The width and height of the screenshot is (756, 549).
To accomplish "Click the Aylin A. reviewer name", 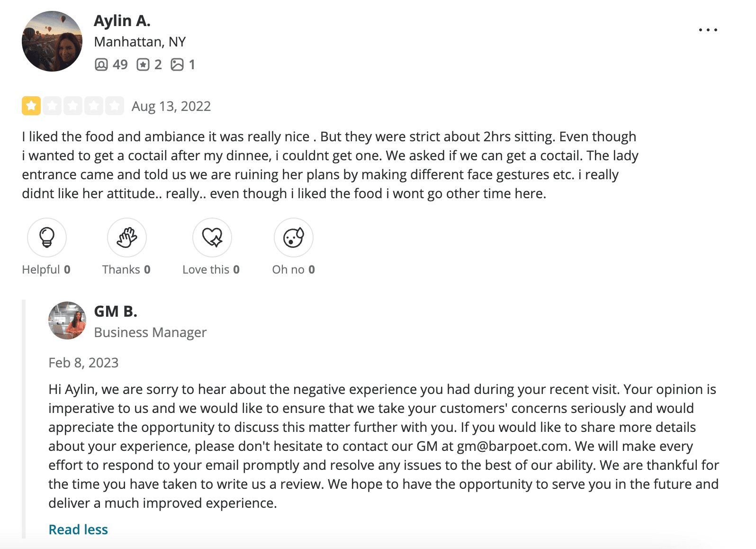I will pyautogui.click(x=122, y=21).
